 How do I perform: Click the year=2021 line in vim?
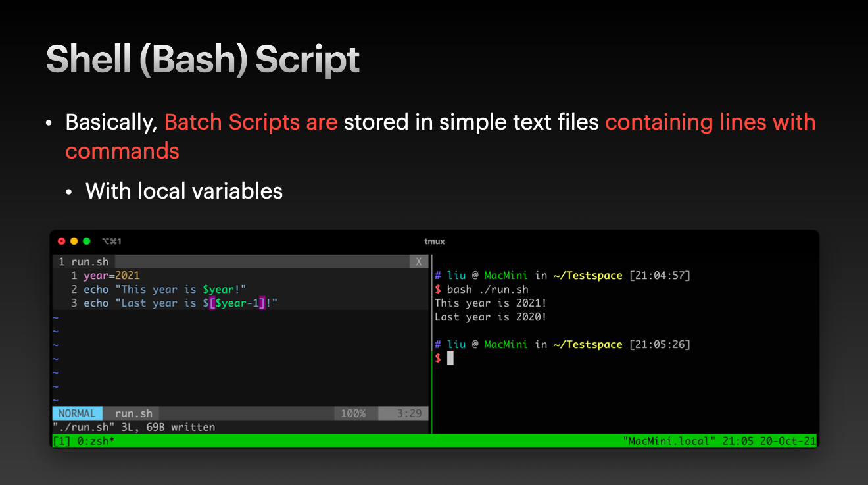pyautogui.click(x=111, y=276)
